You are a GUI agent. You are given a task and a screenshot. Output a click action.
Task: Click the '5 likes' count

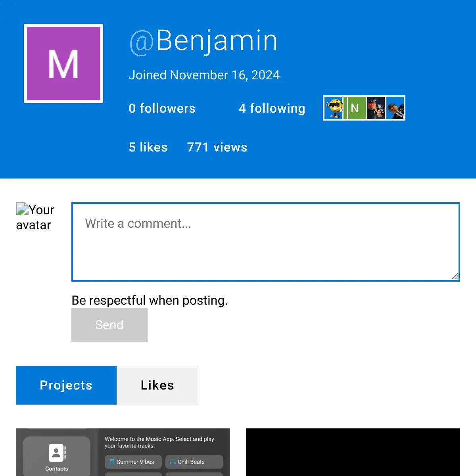148,147
